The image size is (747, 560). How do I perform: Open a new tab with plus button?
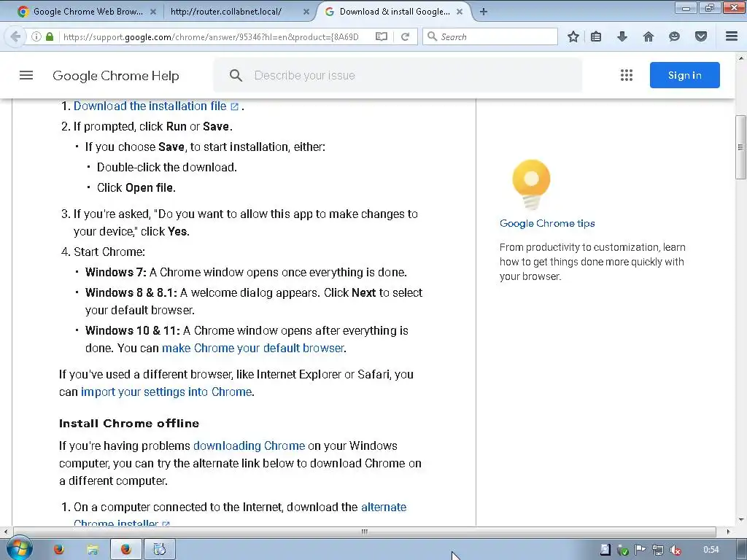pos(484,12)
